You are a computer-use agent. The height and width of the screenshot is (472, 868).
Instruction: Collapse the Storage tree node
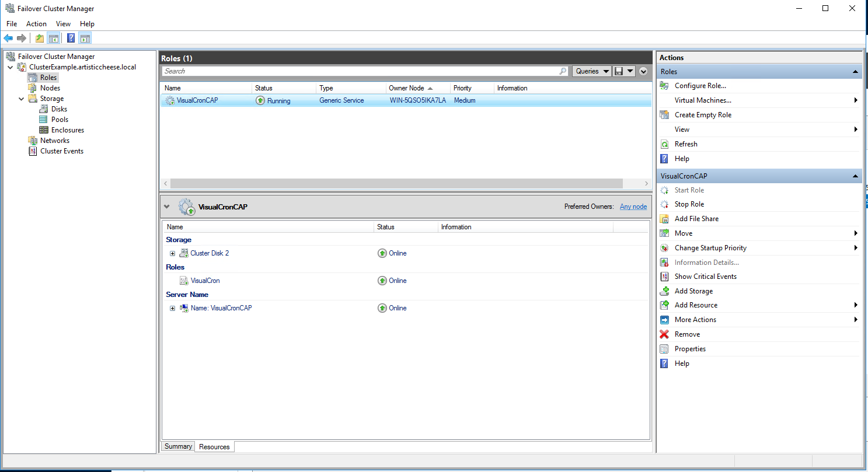pyautogui.click(x=21, y=99)
